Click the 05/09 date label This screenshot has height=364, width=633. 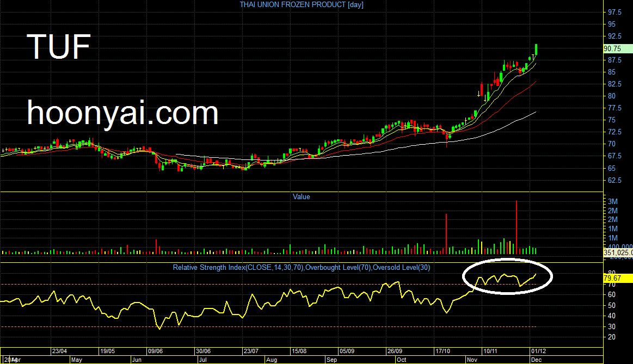[x=347, y=351]
